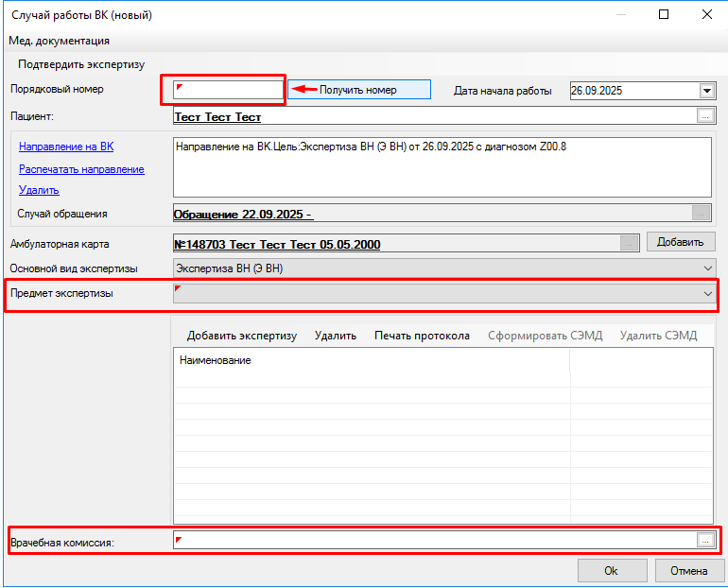Click the ellipsis button beside Врачебная комиссия
The width and height of the screenshot is (728, 588).
(704, 541)
